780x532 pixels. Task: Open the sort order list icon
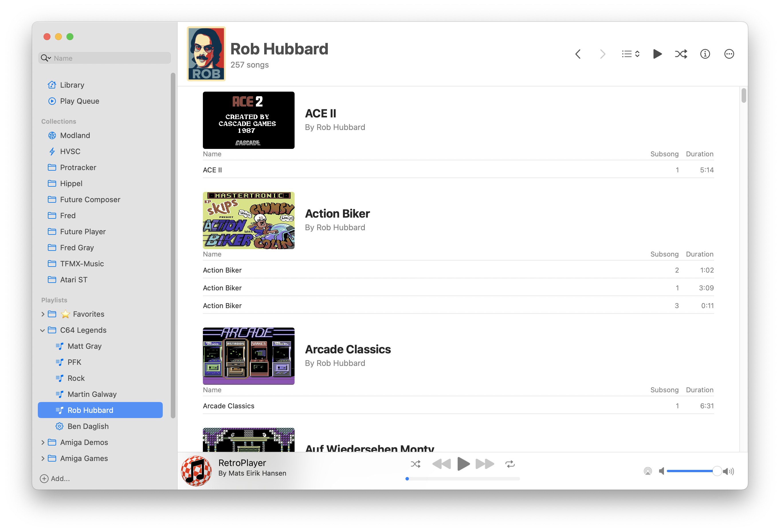[x=630, y=54]
